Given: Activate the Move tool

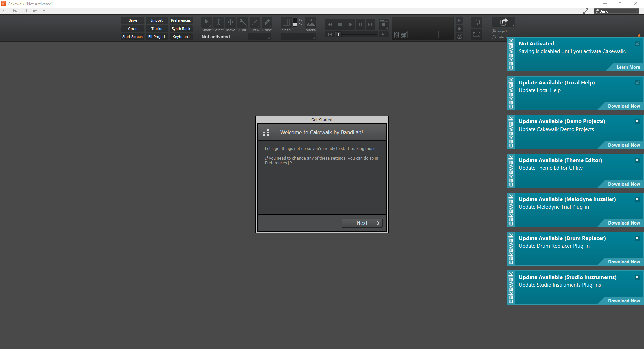Looking at the screenshot, I should (230, 22).
